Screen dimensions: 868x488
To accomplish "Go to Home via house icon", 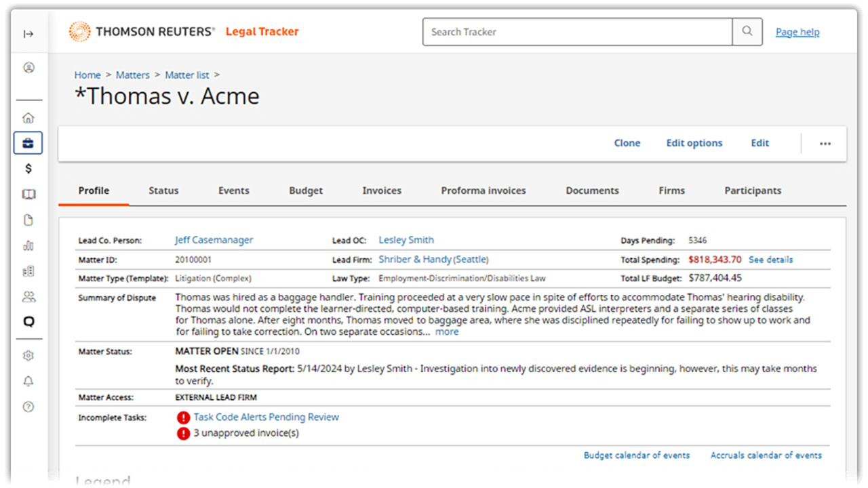I will tap(28, 118).
